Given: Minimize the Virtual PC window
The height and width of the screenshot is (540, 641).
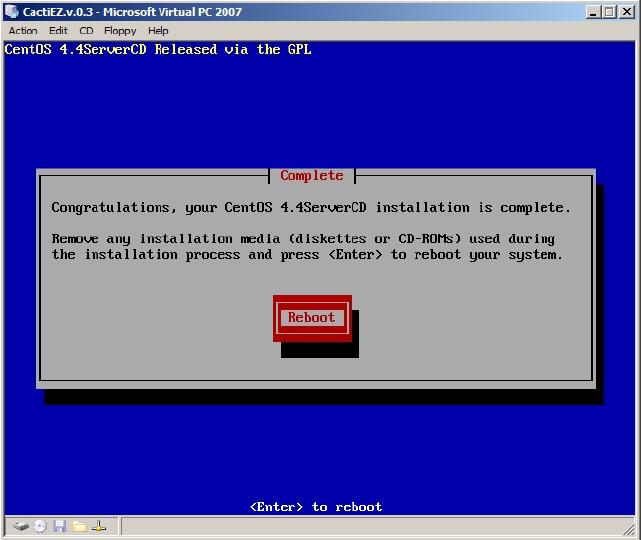Looking at the screenshot, I should (593, 11).
